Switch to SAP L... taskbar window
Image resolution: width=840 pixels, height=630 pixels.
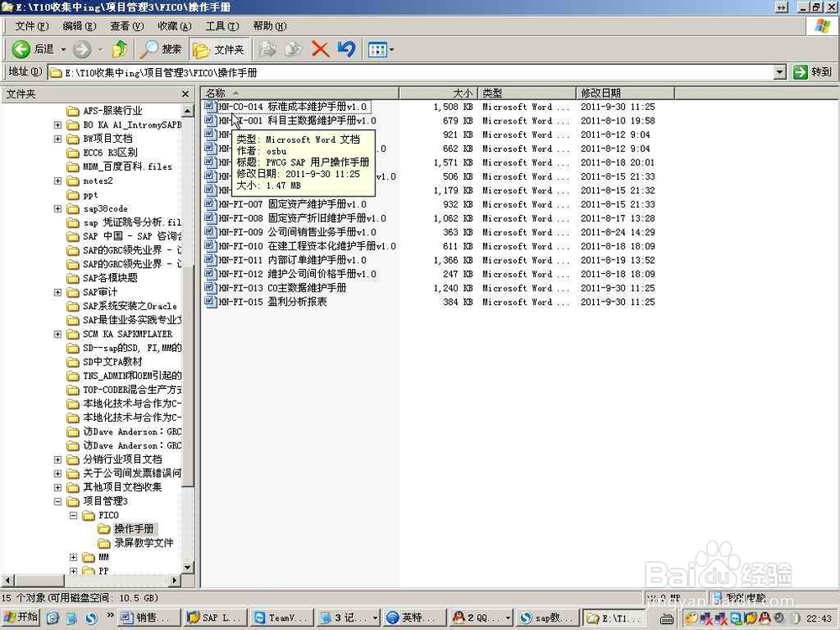click(215, 617)
